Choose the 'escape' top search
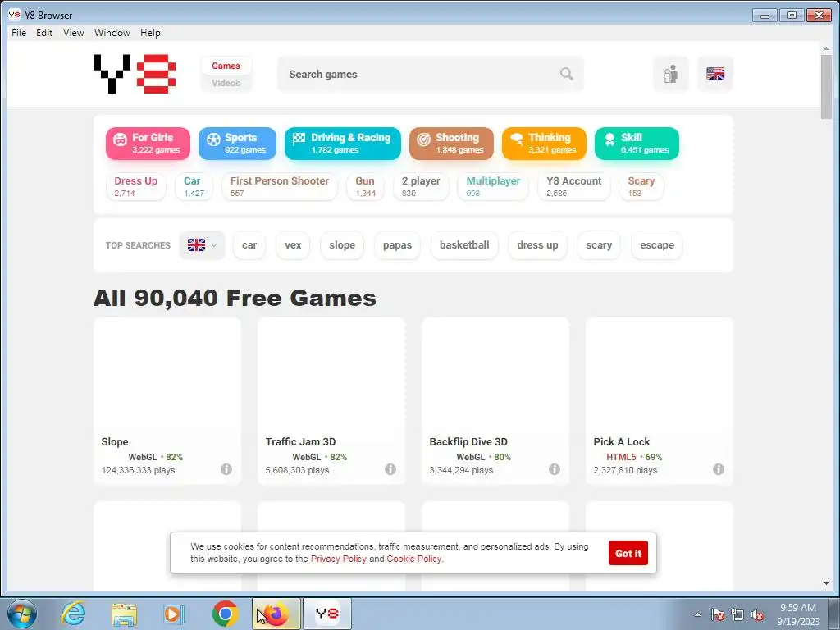Screen dimensions: 840x630 coord(657,244)
